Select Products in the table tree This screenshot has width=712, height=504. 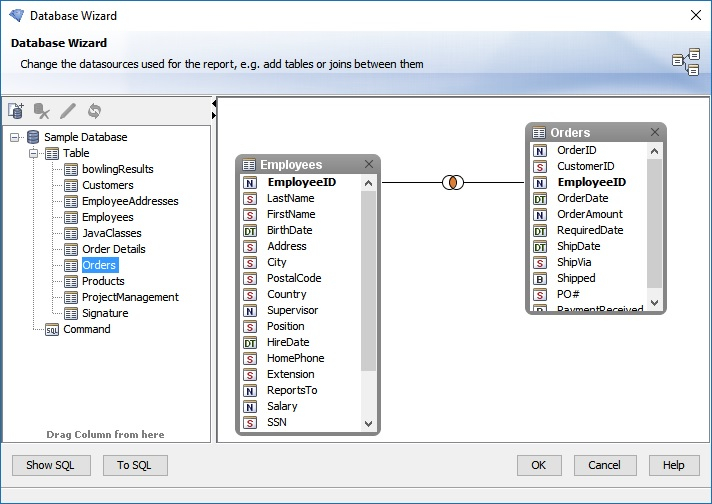click(x=103, y=281)
